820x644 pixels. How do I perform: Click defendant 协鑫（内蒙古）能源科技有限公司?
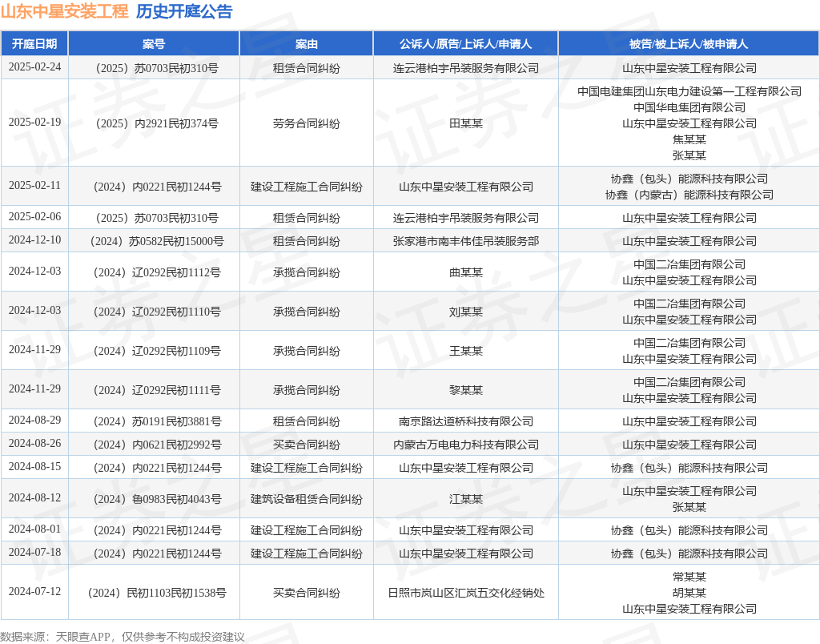[689, 195]
